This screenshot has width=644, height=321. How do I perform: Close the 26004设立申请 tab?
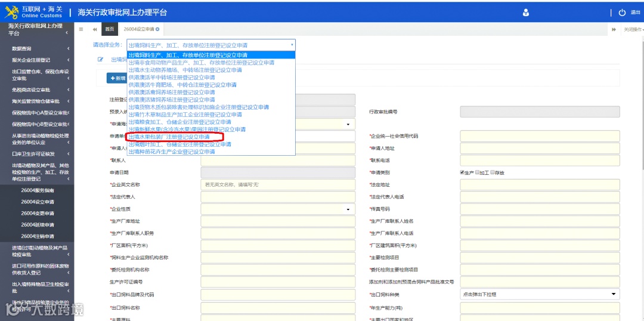157,29
